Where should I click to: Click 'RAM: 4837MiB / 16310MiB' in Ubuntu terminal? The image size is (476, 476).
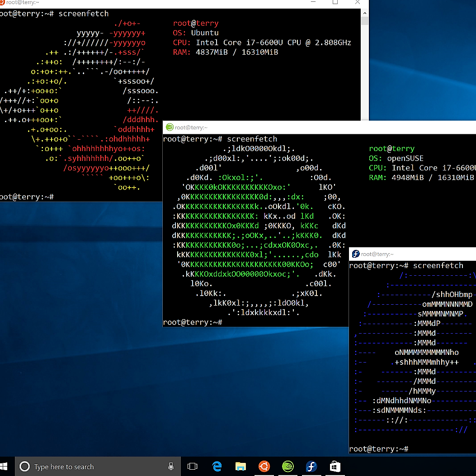226,52
